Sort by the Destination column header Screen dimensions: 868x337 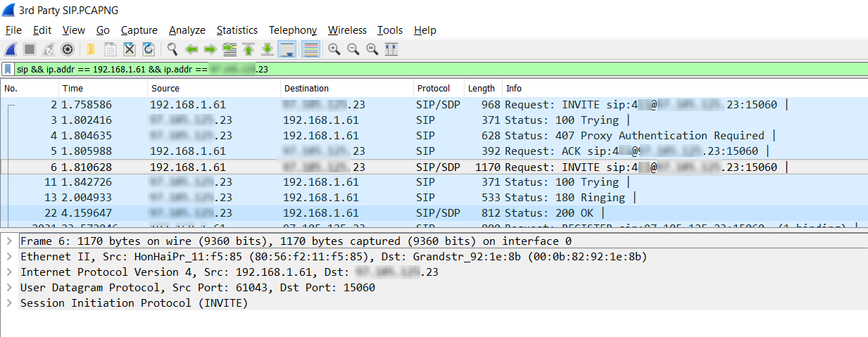pyautogui.click(x=347, y=89)
